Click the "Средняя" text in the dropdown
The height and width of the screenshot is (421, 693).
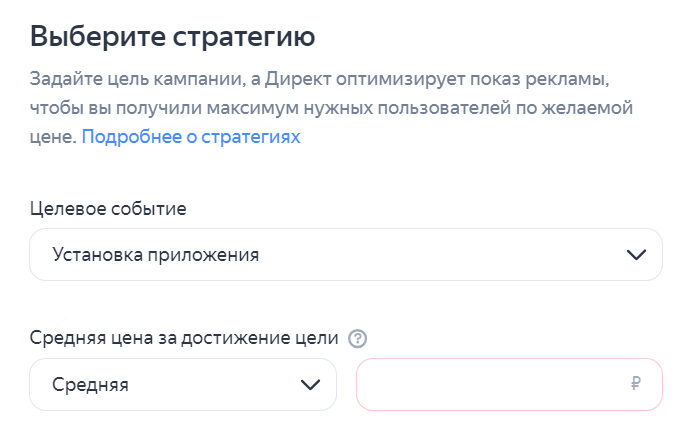pyautogui.click(x=90, y=384)
